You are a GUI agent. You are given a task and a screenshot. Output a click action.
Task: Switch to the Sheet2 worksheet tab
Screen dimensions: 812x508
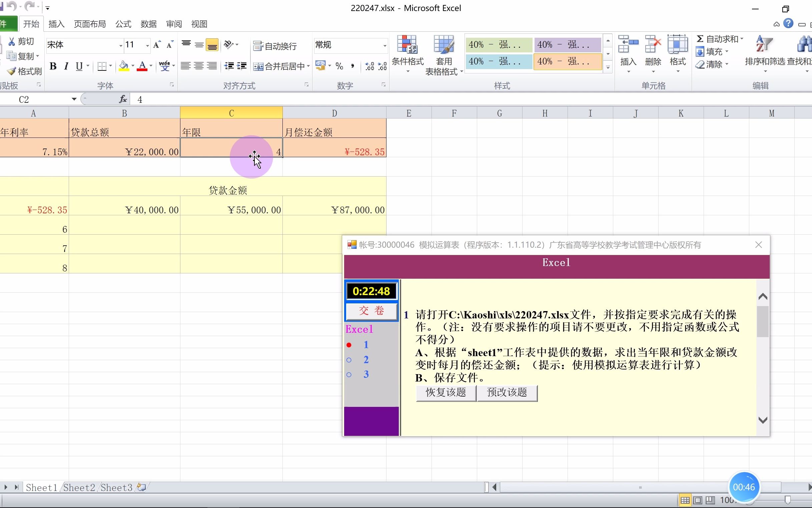click(79, 487)
